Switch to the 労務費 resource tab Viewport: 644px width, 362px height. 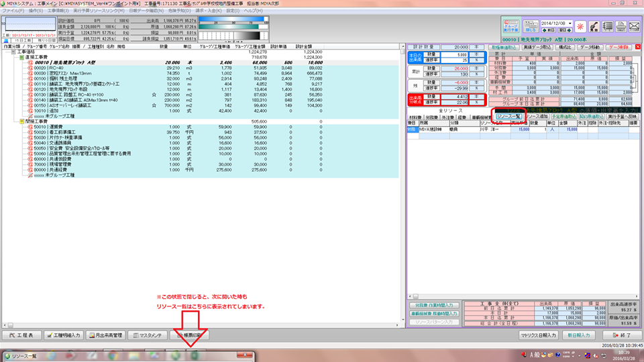point(431,117)
